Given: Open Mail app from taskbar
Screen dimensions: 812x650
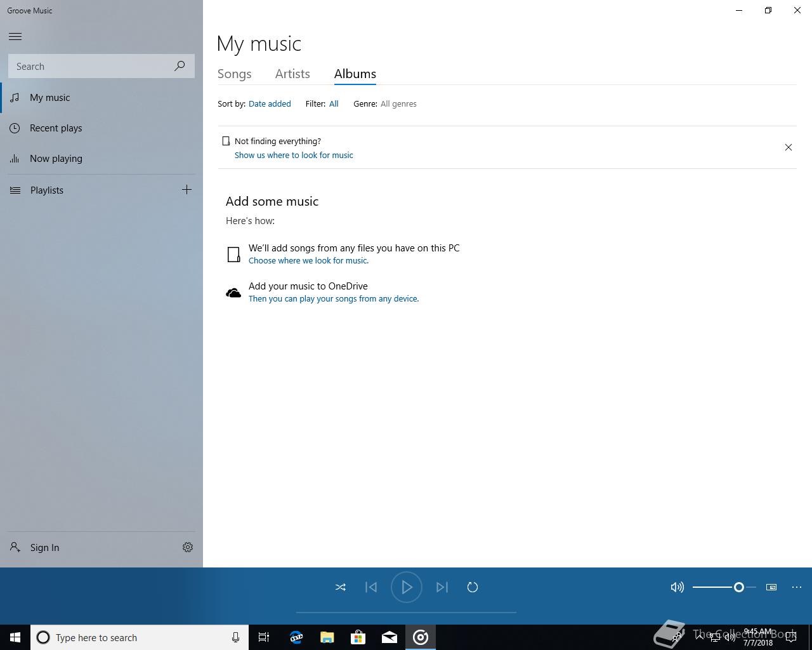Looking at the screenshot, I should point(390,637).
